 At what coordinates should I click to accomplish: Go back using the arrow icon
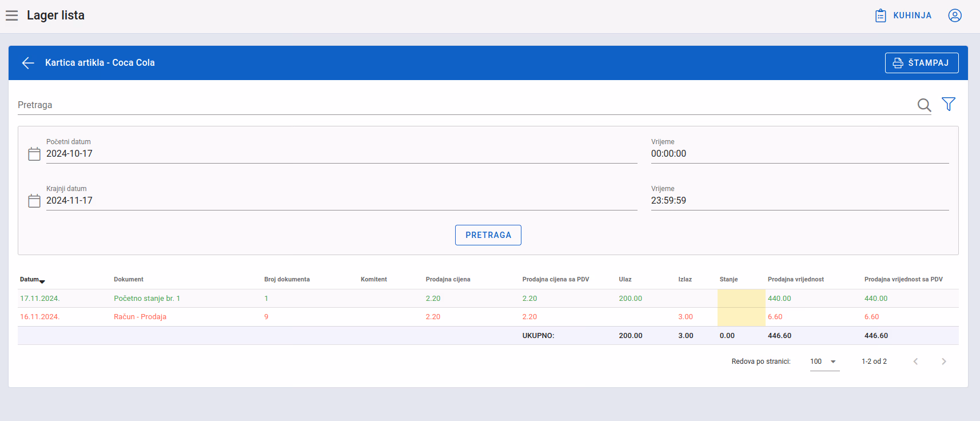(x=28, y=63)
